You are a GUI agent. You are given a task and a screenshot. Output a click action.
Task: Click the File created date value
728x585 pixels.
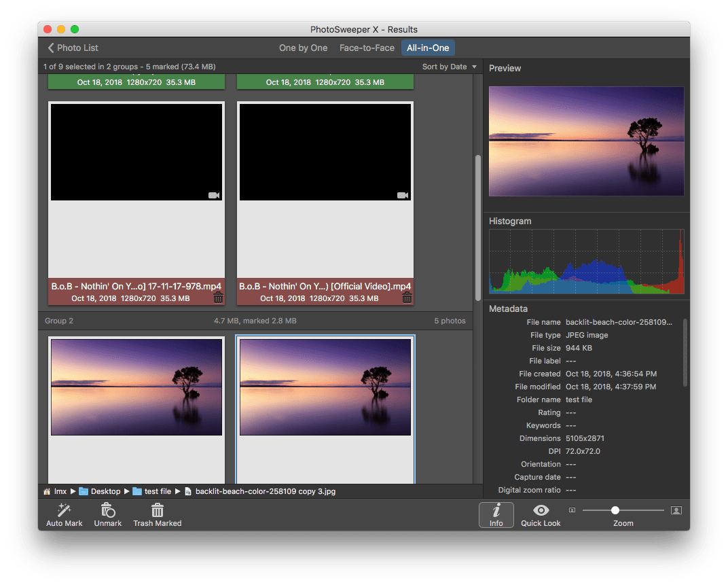[x=611, y=374]
